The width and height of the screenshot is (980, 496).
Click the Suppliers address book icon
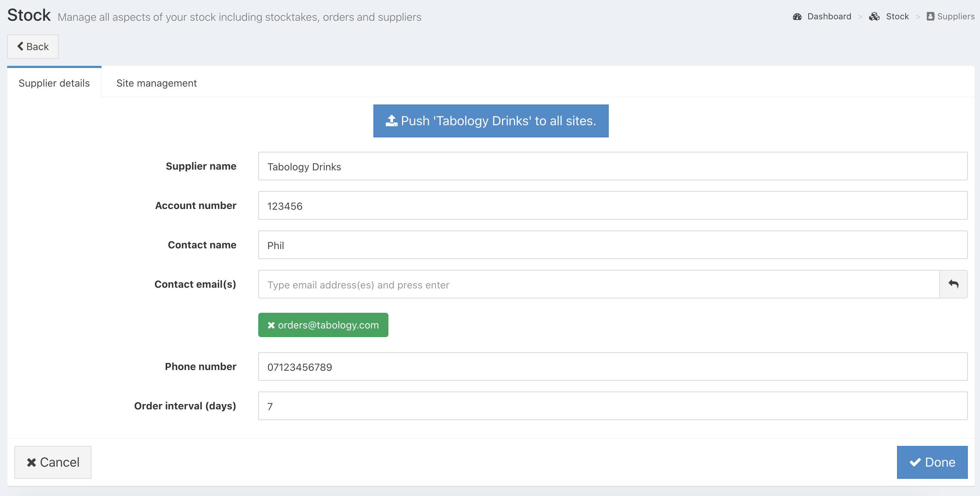point(930,17)
